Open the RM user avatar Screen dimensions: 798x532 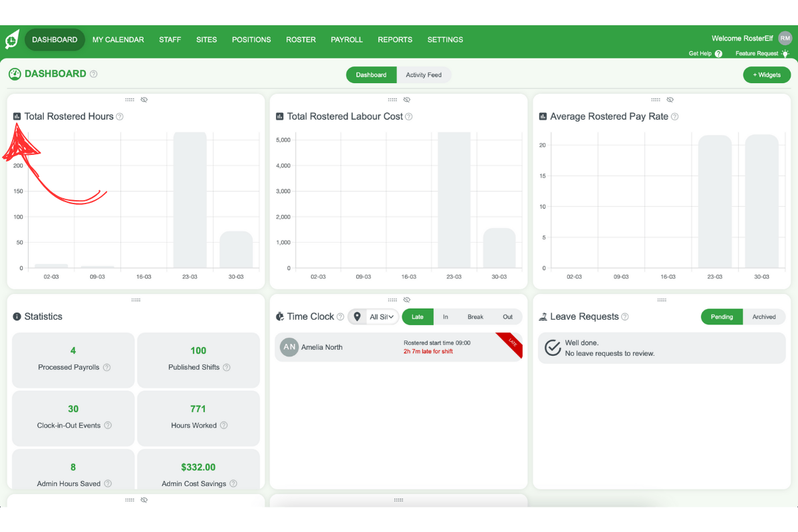pos(785,39)
